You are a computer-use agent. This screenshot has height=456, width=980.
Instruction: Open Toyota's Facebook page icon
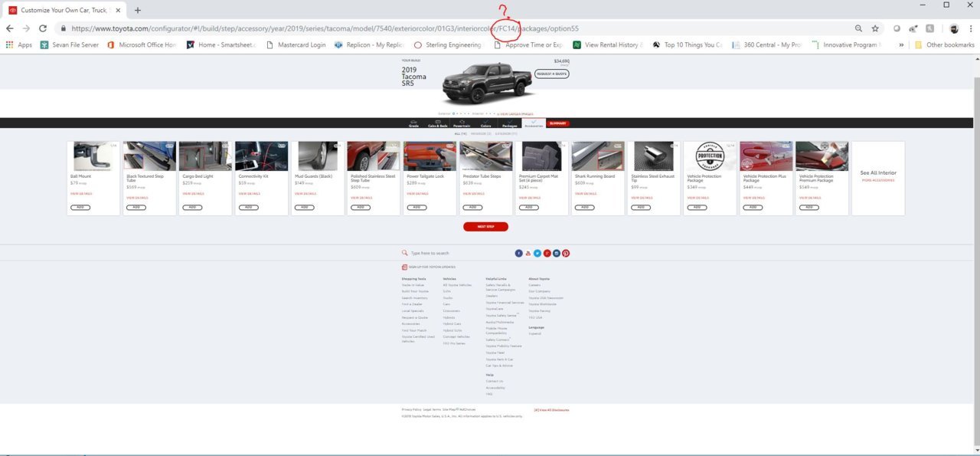point(518,253)
